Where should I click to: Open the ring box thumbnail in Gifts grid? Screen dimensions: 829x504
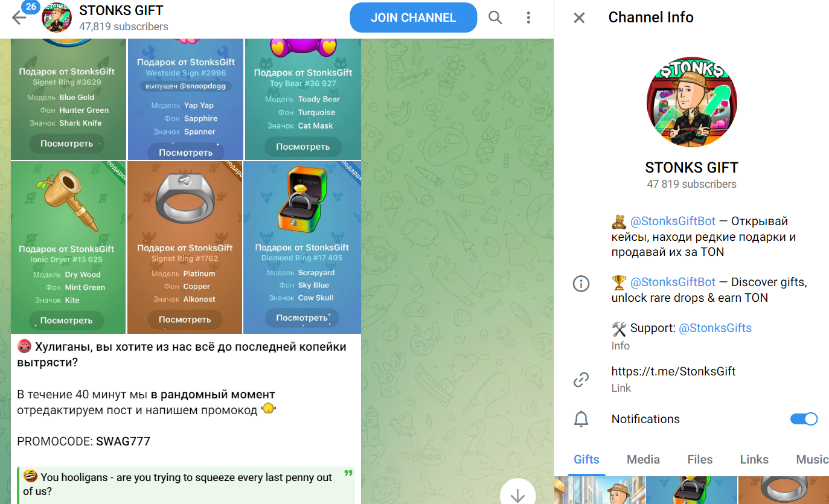click(692, 490)
